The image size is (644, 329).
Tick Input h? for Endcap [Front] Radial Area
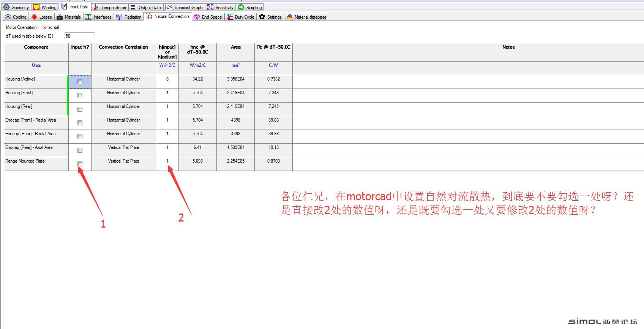80,123
